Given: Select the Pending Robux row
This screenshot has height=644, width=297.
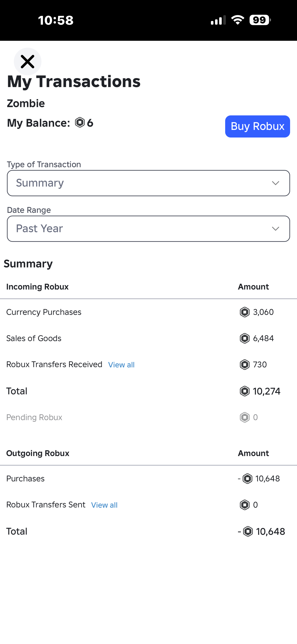Looking at the screenshot, I should click(x=148, y=417).
